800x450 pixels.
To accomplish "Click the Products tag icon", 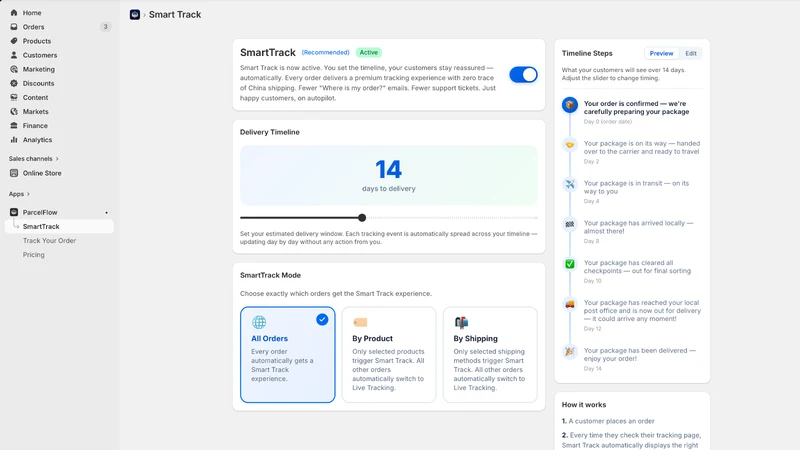I will pyautogui.click(x=14, y=41).
